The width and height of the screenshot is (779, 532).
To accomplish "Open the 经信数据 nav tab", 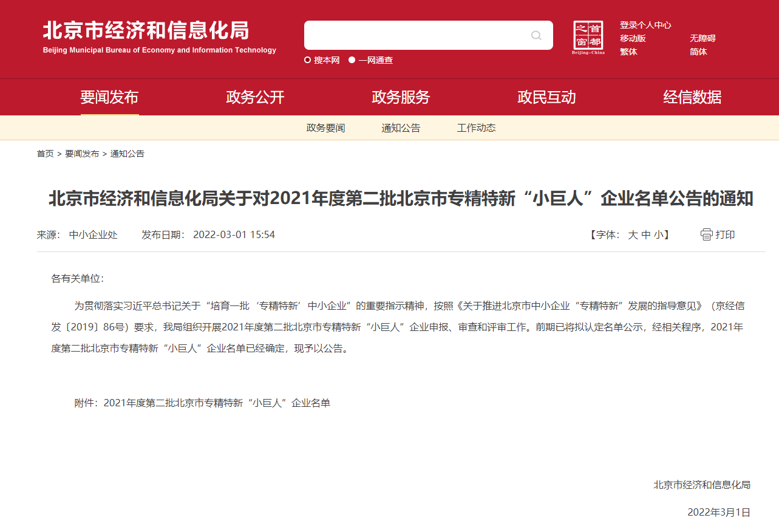I will click(692, 97).
